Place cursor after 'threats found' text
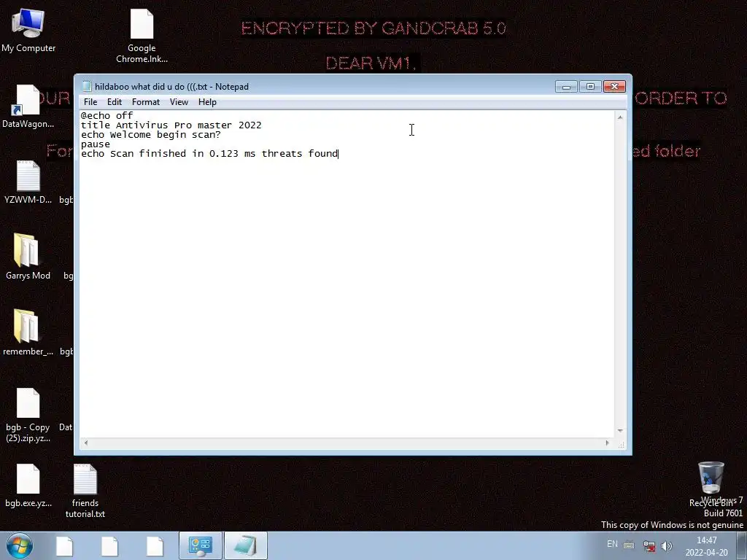The height and width of the screenshot is (560, 747). pos(338,154)
